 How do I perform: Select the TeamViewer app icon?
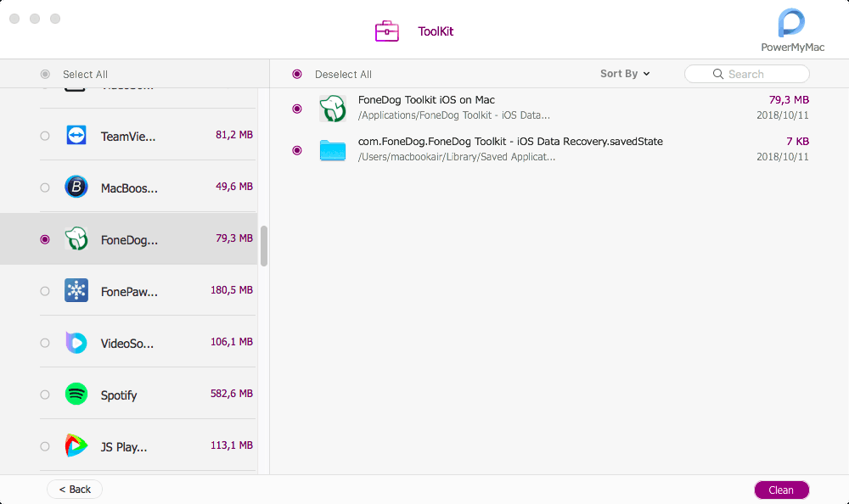(76, 135)
